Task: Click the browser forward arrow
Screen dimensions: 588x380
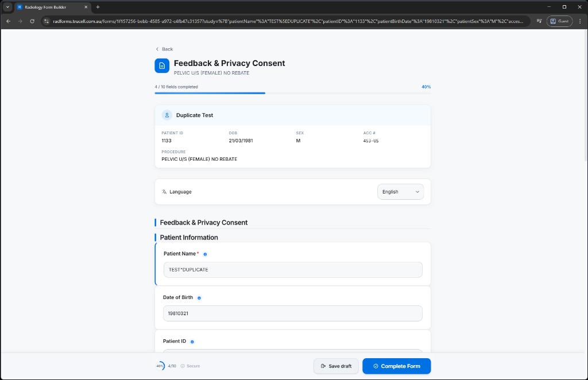Action: click(x=20, y=21)
